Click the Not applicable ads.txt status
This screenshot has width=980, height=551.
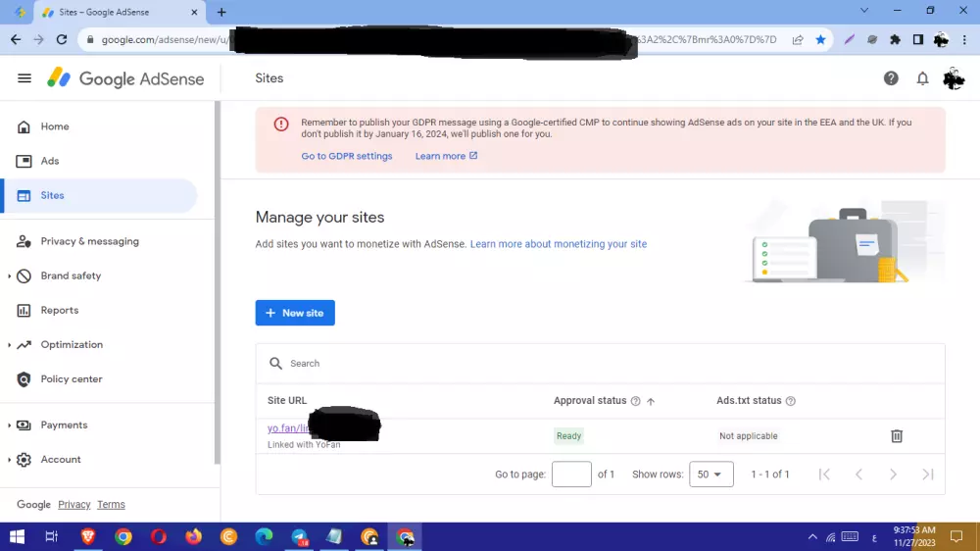click(748, 436)
